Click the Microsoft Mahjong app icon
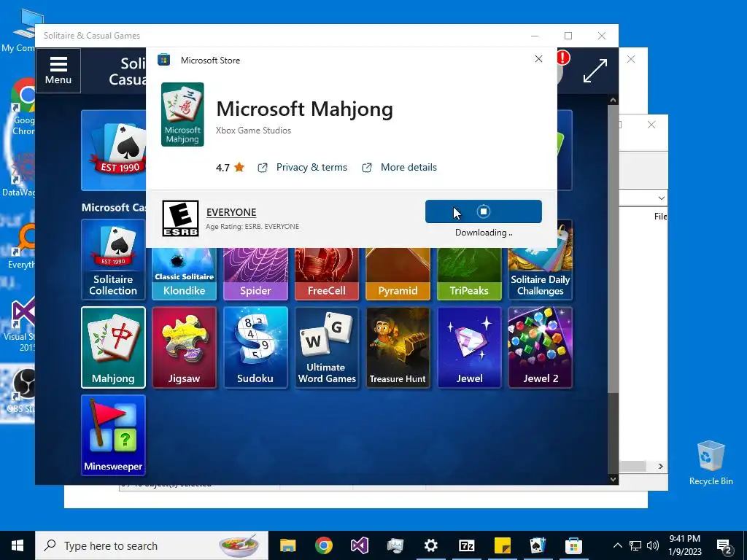This screenshot has height=560, width=747. (x=182, y=114)
